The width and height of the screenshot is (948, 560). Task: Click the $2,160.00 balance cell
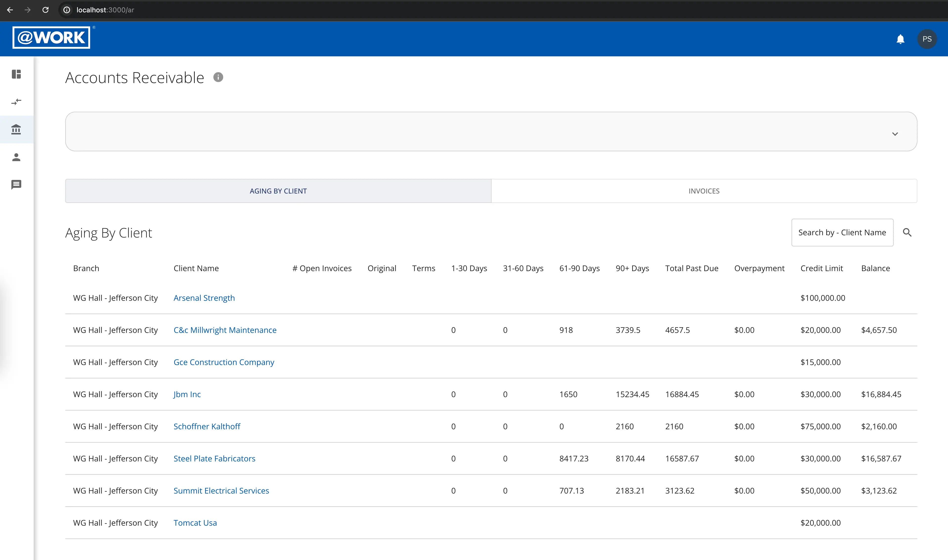[x=879, y=426]
